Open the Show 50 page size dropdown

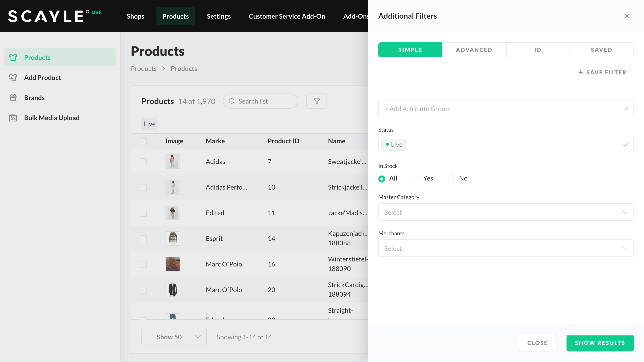pos(174,337)
